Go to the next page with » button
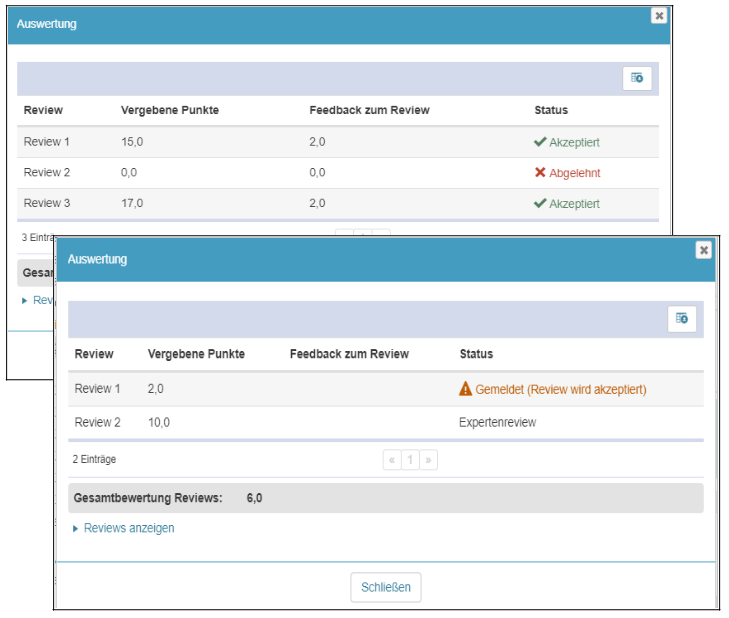The width and height of the screenshot is (729, 618). click(x=429, y=460)
